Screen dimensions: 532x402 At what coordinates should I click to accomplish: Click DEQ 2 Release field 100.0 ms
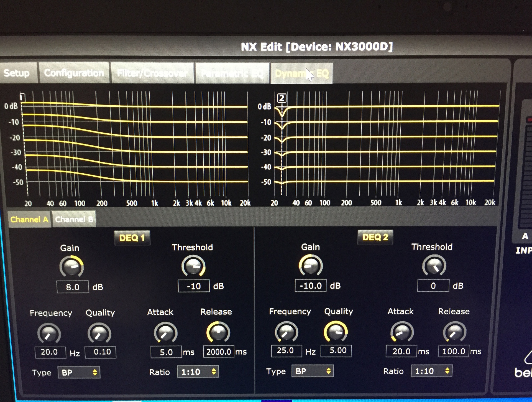[454, 351]
